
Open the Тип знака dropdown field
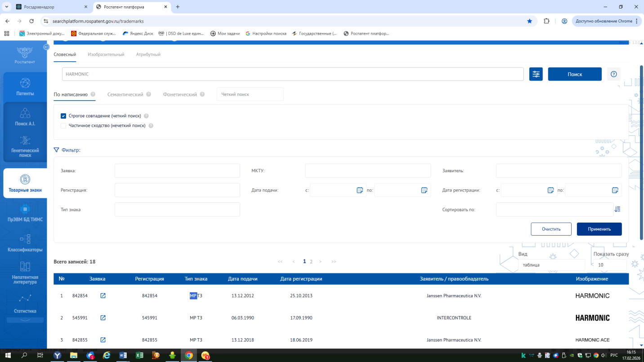[x=177, y=210]
